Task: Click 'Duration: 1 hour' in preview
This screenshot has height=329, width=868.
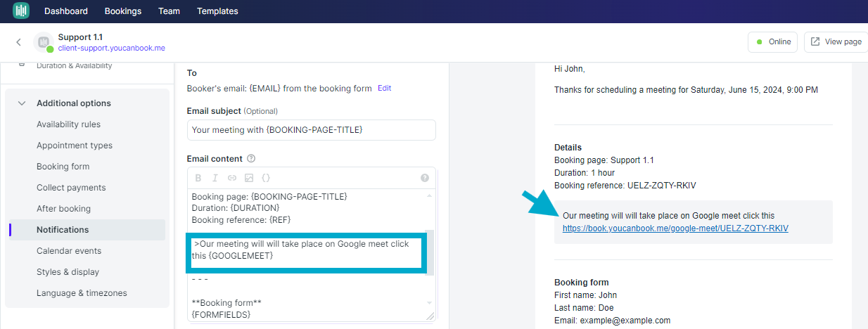Action: (x=585, y=173)
